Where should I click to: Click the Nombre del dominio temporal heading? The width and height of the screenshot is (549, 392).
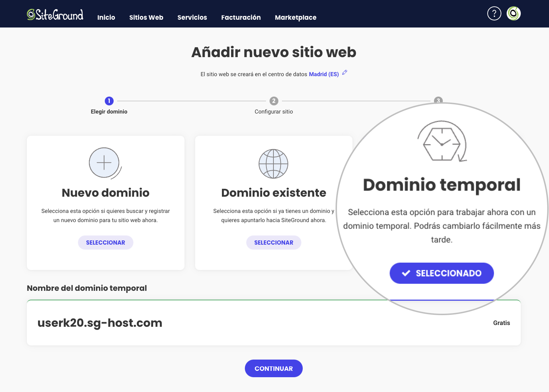coord(87,288)
